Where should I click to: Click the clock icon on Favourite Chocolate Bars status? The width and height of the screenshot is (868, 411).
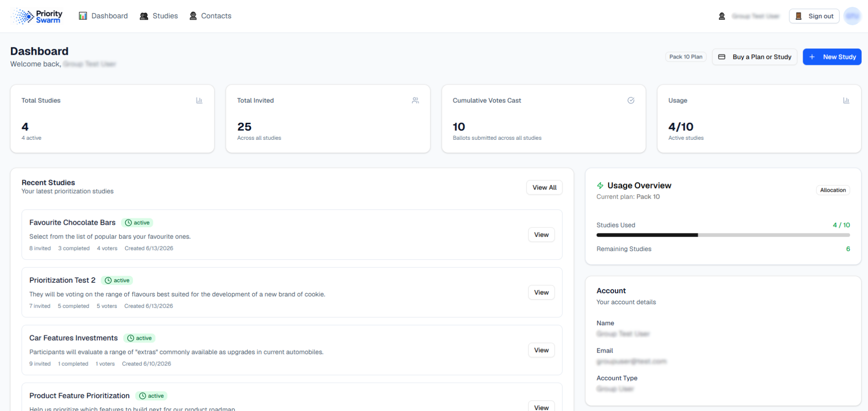point(128,223)
